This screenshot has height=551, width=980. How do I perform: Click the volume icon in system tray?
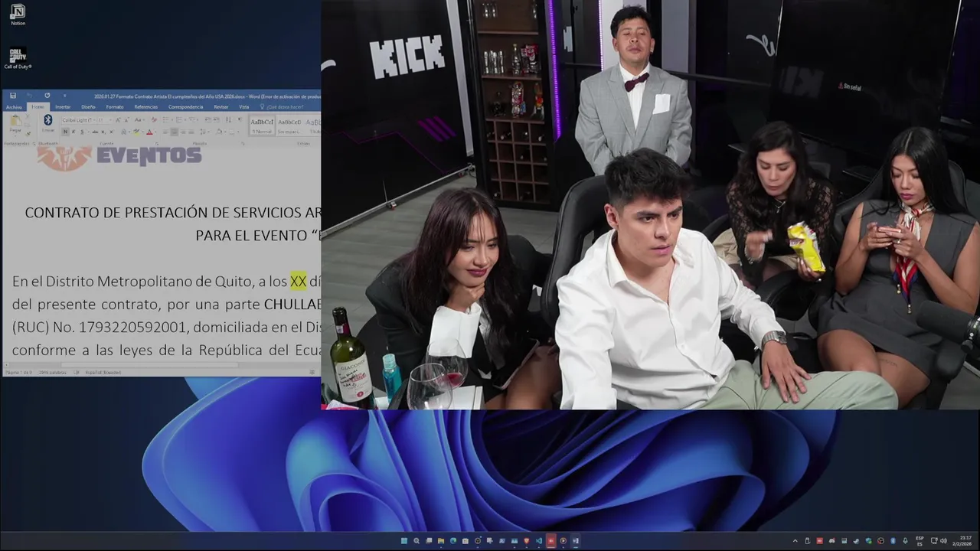click(944, 541)
